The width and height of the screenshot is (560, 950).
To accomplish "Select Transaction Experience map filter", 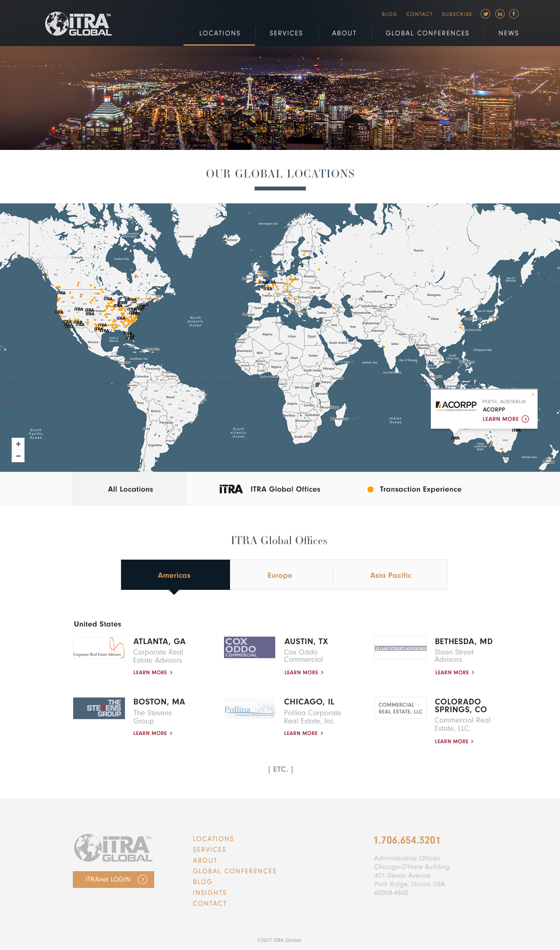I will coord(414,489).
